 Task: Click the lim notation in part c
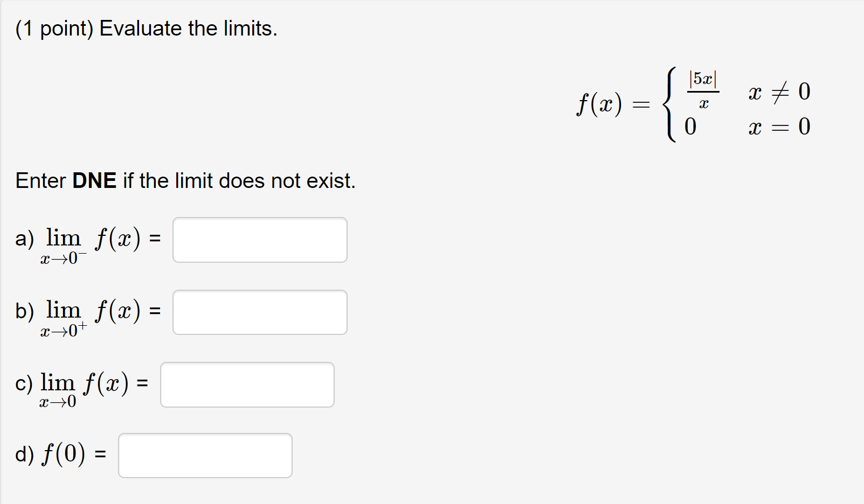pos(59,382)
